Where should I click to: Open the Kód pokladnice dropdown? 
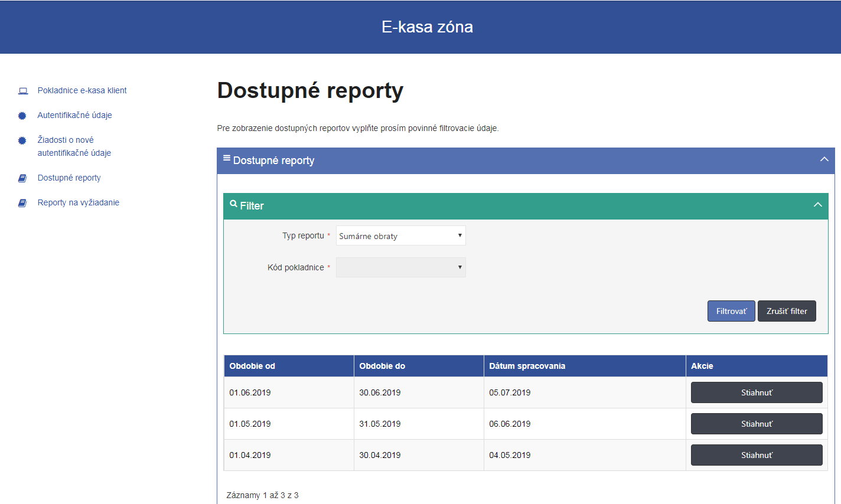click(x=401, y=267)
